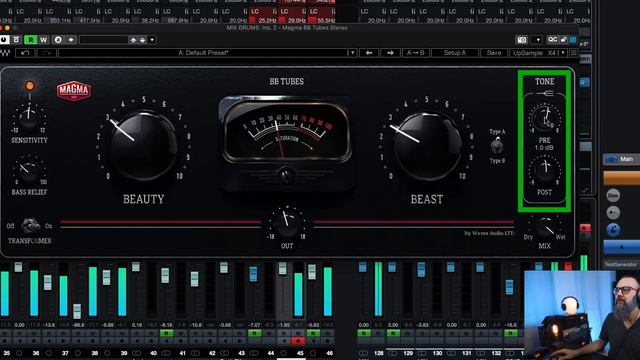Click the fader handle on mixer channel 37
The image size is (640, 360).
77,311
